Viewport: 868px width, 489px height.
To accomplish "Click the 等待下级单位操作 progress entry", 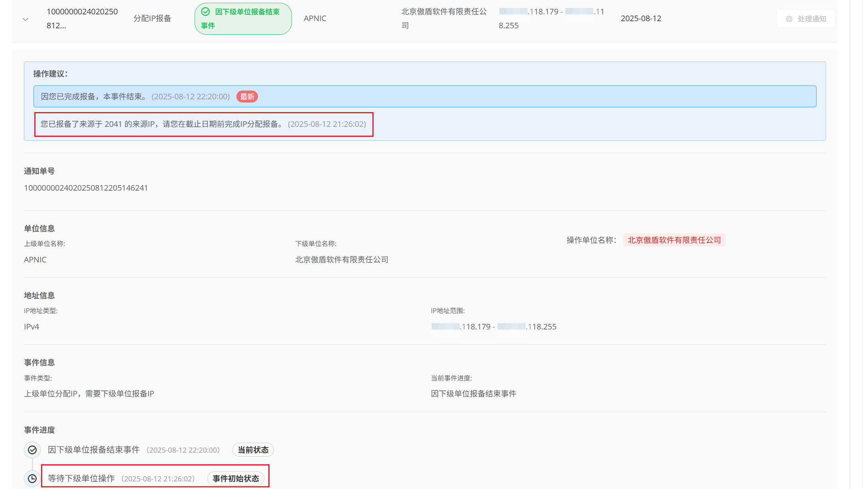I will pyautogui.click(x=81, y=479).
